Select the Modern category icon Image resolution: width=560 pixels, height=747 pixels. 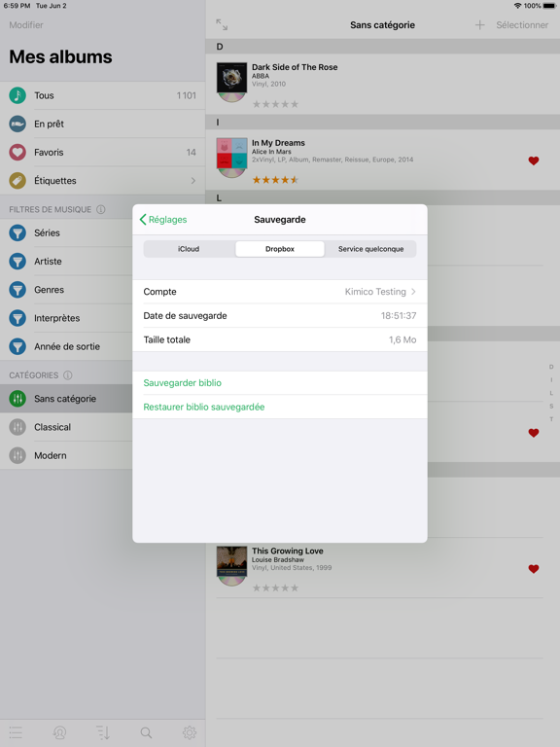click(17, 455)
